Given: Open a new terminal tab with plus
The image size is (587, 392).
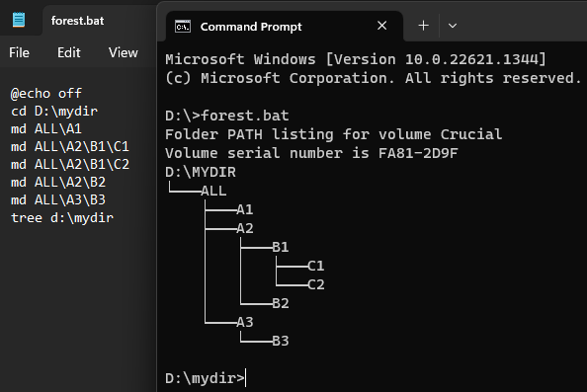Looking at the screenshot, I should 423,26.
